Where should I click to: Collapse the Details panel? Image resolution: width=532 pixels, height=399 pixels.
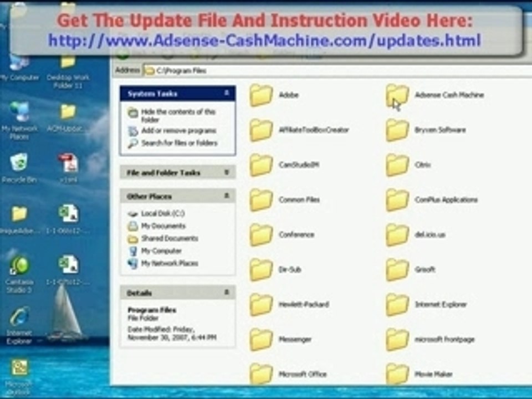[x=227, y=293]
